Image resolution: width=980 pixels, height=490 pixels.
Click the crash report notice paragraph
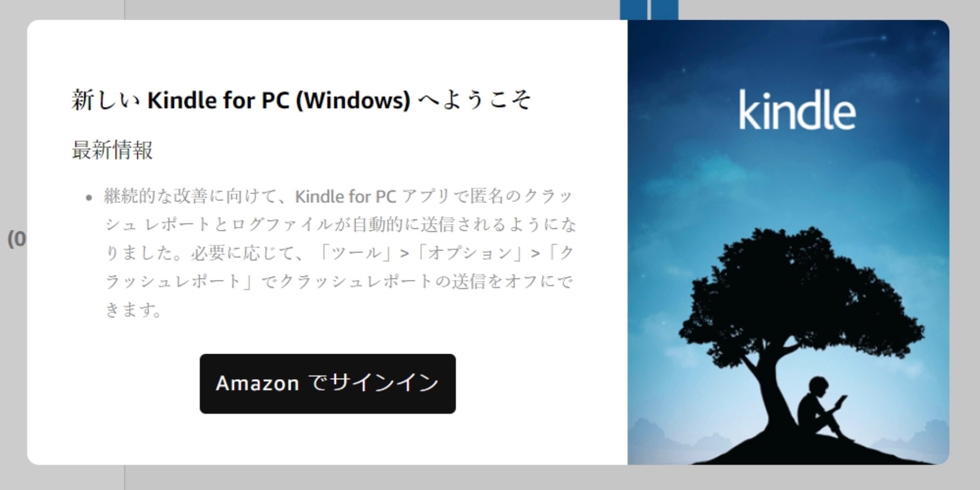[x=340, y=252]
